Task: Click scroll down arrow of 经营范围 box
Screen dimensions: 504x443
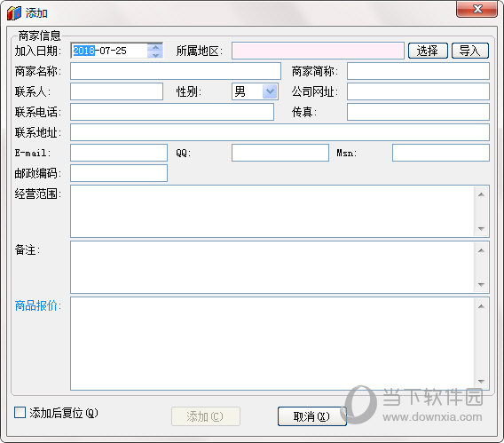Action: click(x=481, y=228)
